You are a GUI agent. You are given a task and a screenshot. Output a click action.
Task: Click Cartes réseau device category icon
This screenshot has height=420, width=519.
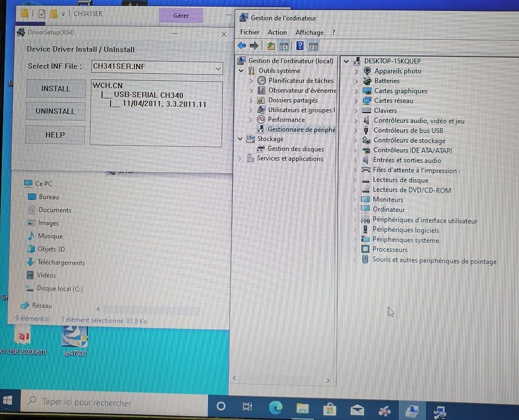(x=367, y=100)
